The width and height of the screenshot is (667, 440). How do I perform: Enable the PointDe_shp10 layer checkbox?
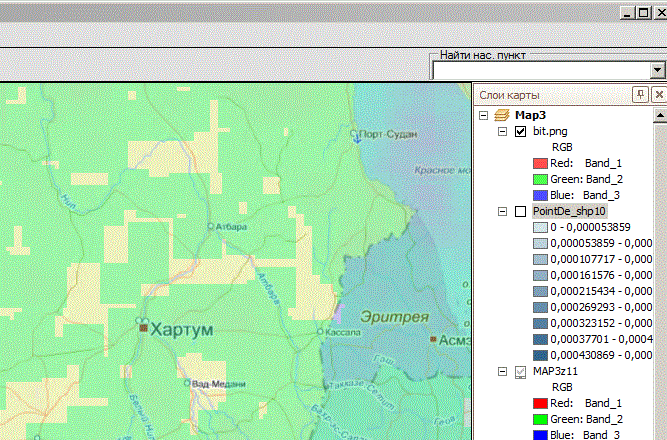(520, 211)
